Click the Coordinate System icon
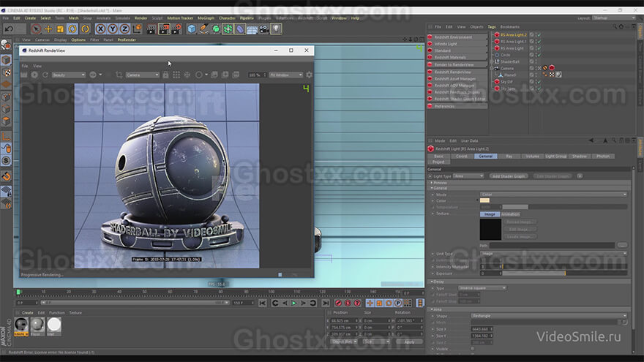The width and height of the screenshot is (644, 362). tap(137, 29)
